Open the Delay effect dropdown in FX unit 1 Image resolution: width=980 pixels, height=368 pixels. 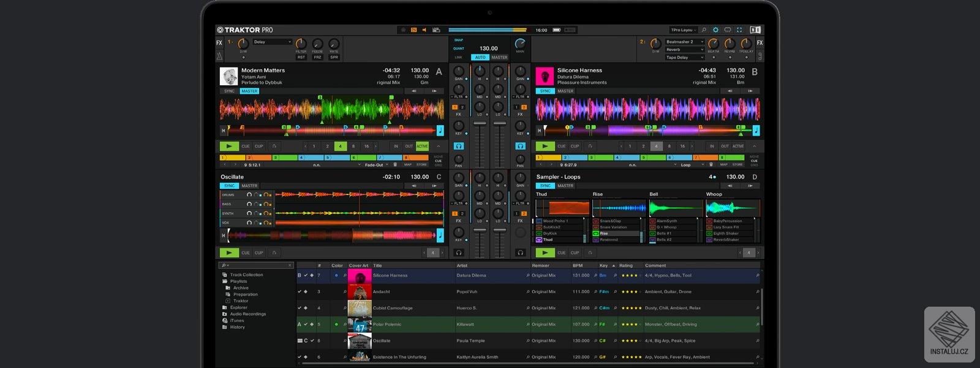(x=272, y=42)
